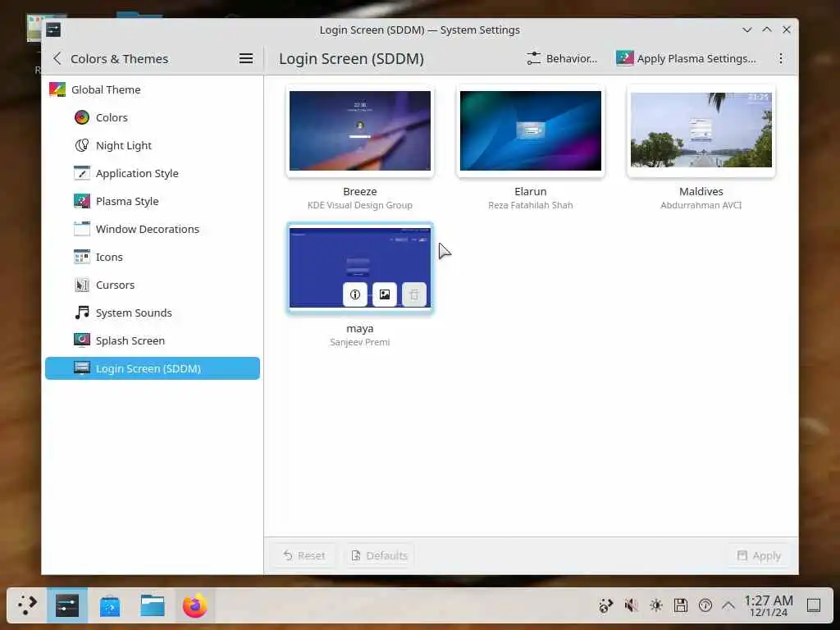Click the Show Desktop icon
The height and width of the screenshot is (630, 840).
point(814,605)
